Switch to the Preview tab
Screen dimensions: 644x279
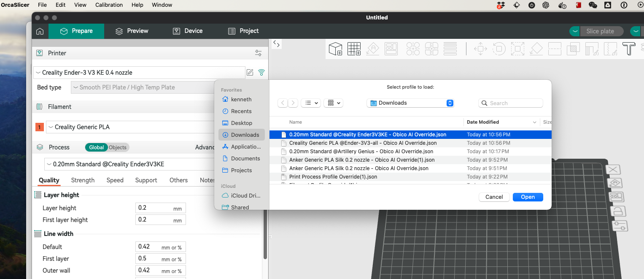pos(132,31)
